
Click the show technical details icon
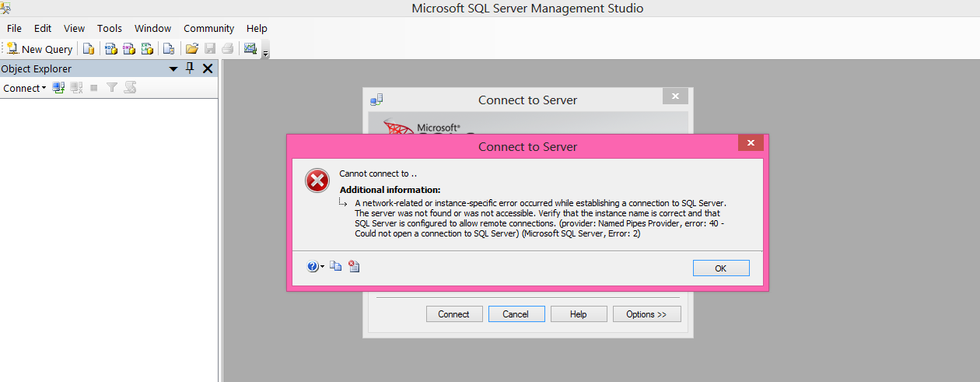(x=354, y=266)
